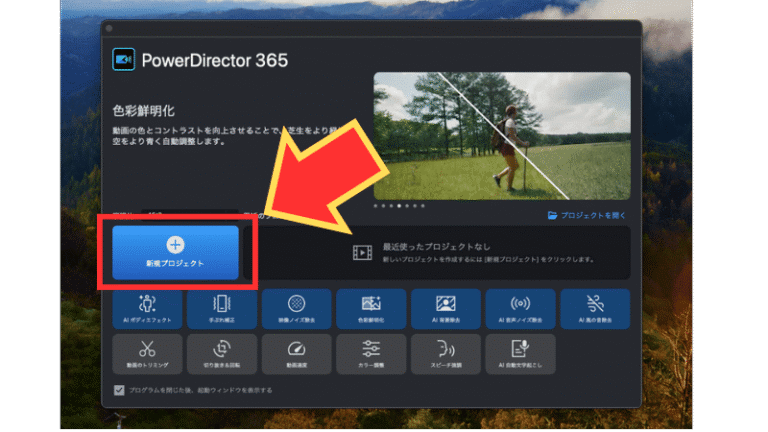
Task: Open the カラー調整 color adjustment sliders tool
Action: click(x=371, y=354)
